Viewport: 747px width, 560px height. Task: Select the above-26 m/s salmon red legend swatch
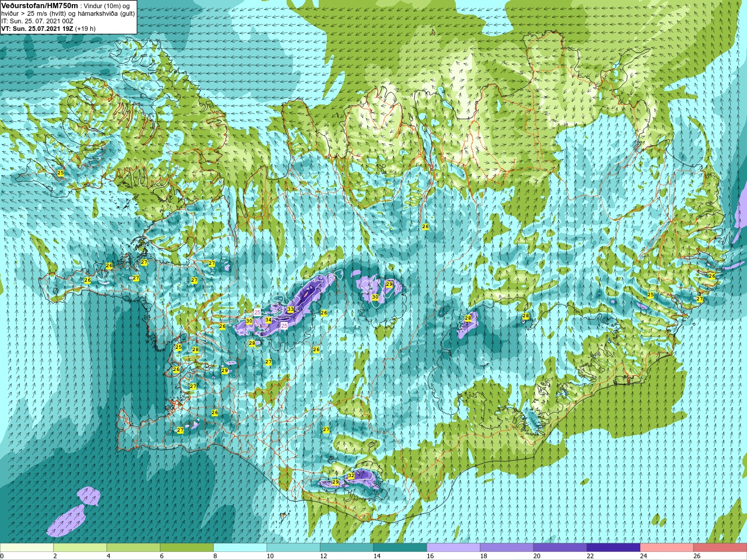pos(720,548)
